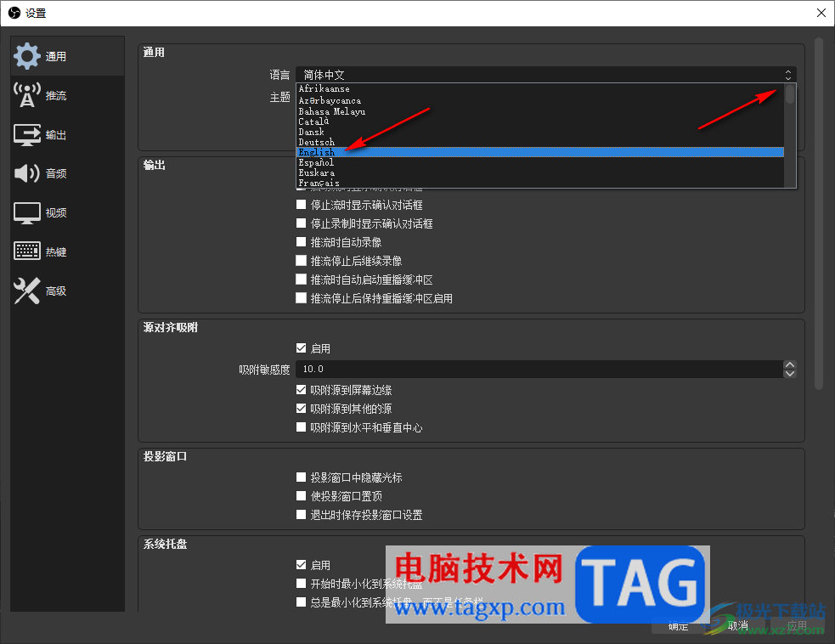Image resolution: width=835 pixels, height=644 pixels.
Task: Switch to the 热键 tab label
Action: [56, 252]
